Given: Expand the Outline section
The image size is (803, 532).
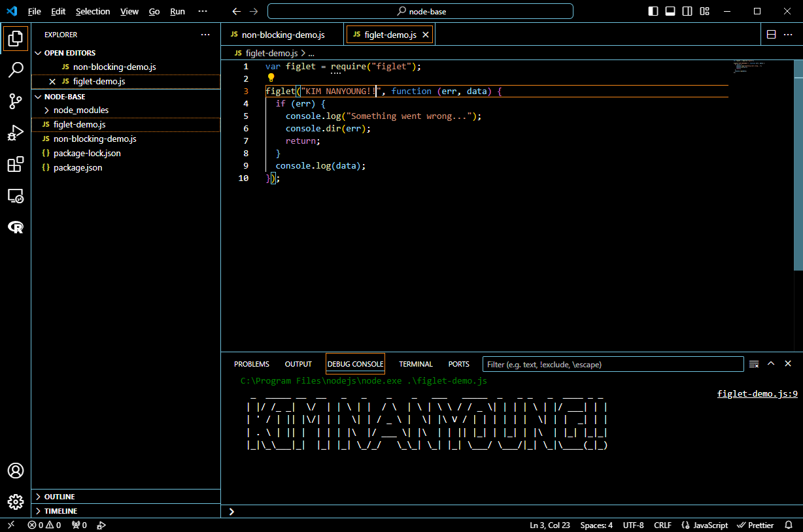Looking at the screenshot, I should click(x=126, y=497).
